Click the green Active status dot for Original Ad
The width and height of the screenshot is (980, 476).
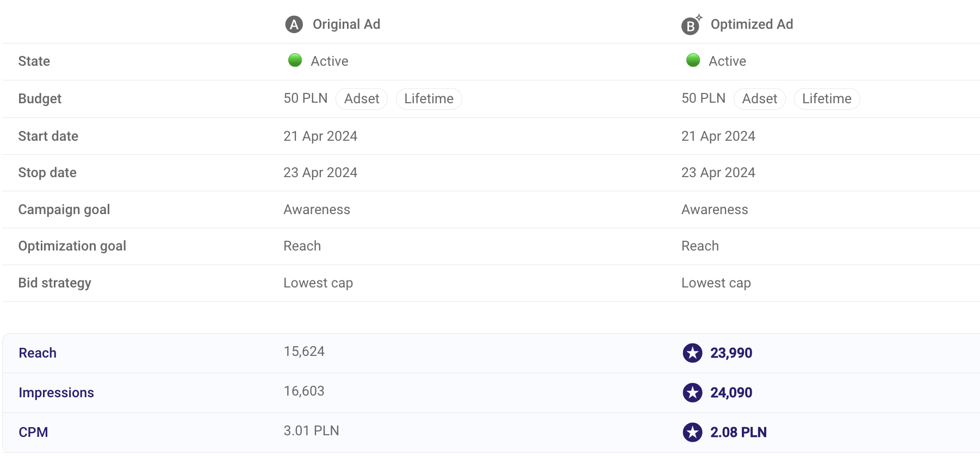(x=295, y=60)
